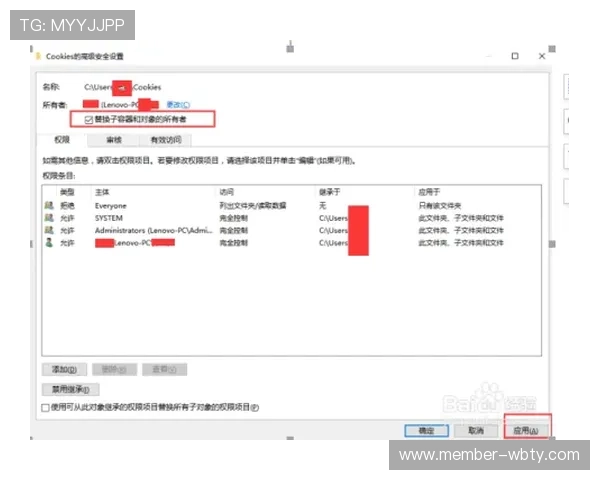Click 允许 type in SYSTEM row

pos(67,218)
